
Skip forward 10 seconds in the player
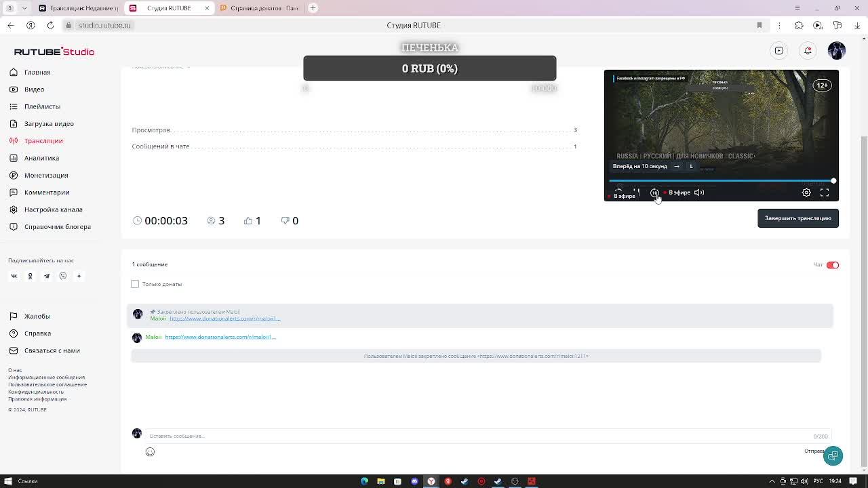pyautogui.click(x=655, y=192)
